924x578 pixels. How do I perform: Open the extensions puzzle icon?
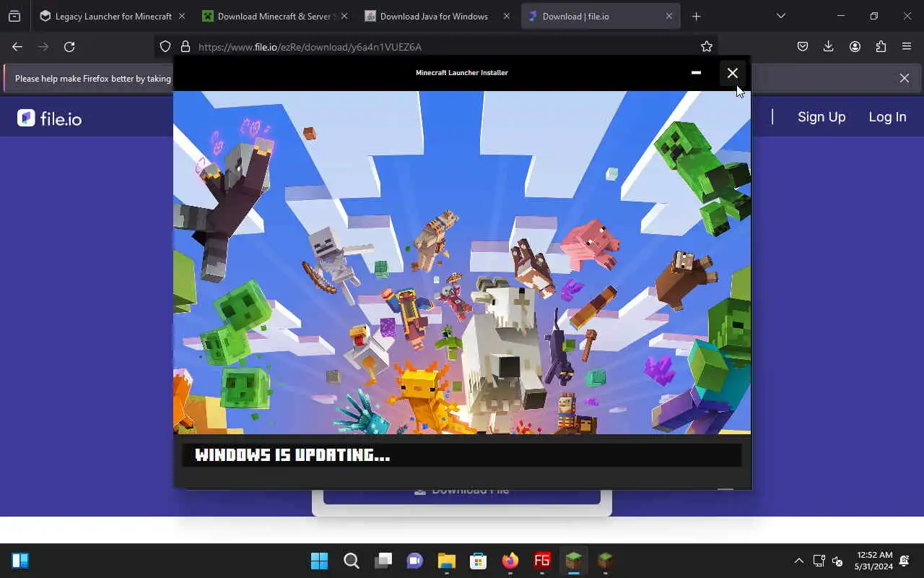click(x=881, y=46)
